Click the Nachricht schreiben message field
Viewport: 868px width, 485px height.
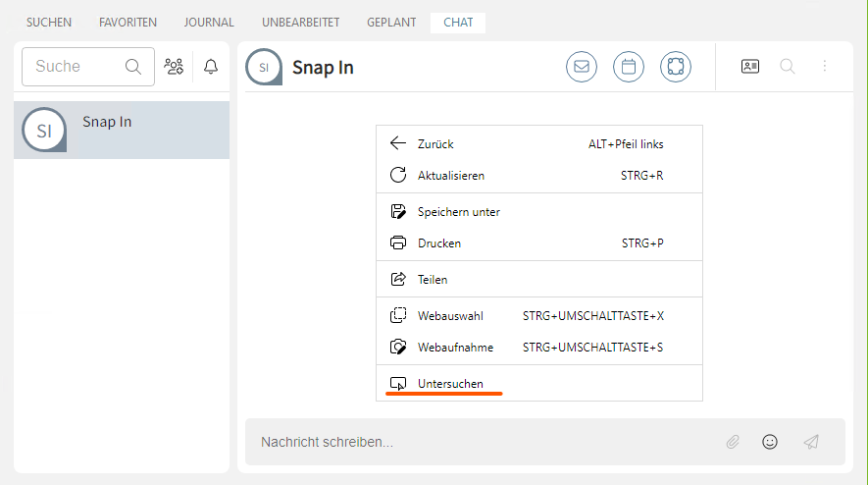click(481, 442)
